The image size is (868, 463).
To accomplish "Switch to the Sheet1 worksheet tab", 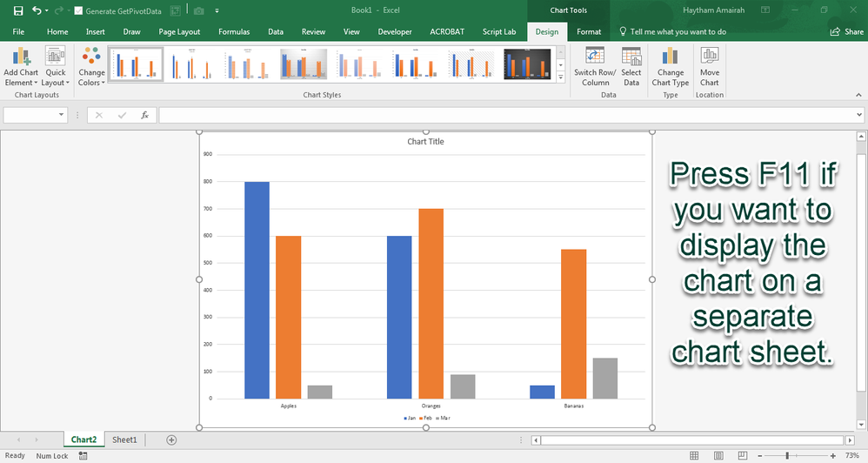I will point(124,440).
